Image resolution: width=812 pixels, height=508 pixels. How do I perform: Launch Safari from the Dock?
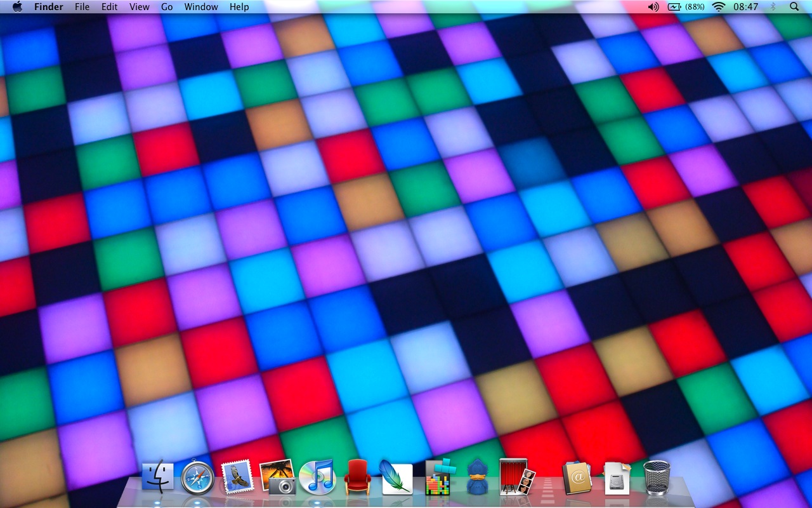[197, 477]
